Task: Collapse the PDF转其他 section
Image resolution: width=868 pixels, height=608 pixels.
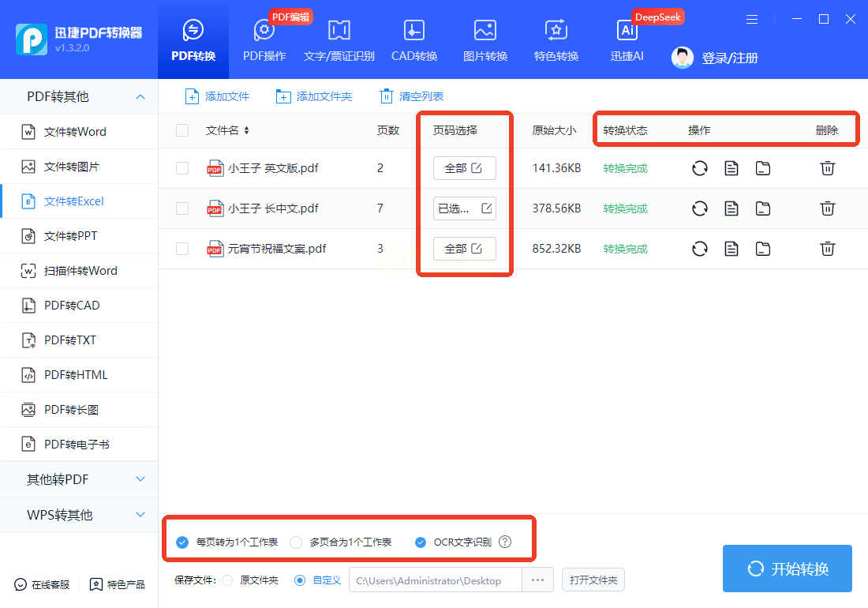Action: 140,96
